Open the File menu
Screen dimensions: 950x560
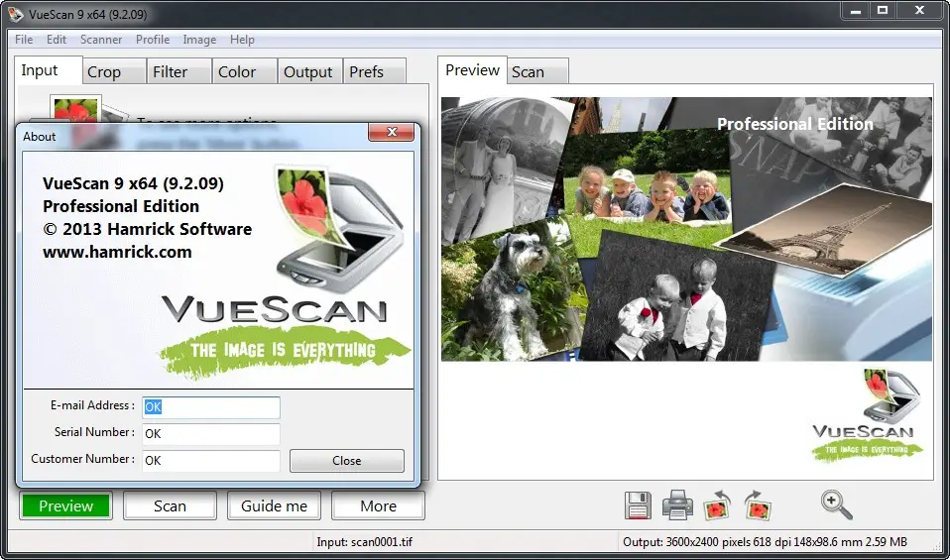(x=24, y=40)
